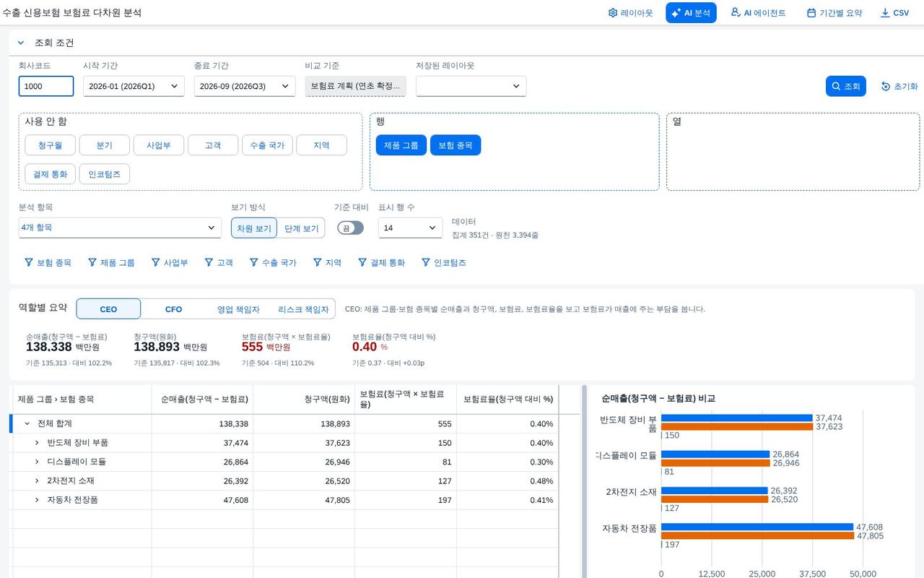Click the 비교 기준 field
The height and width of the screenshot is (578, 924).
[355, 86]
